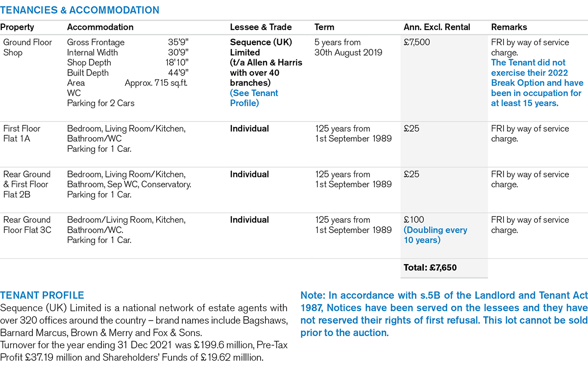Click "Doubling every 10 years" blue text
This screenshot has height=365, width=588.
pyautogui.click(x=435, y=235)
